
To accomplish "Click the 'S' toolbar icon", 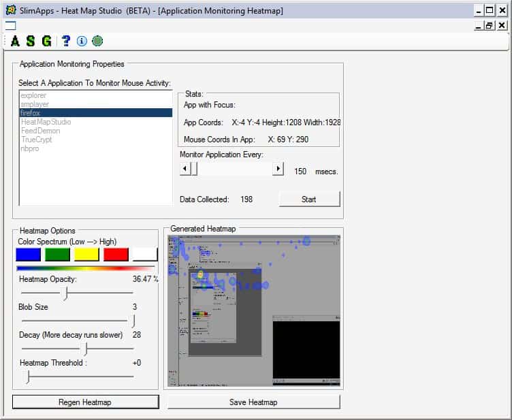I will click(x=31, y=41).
